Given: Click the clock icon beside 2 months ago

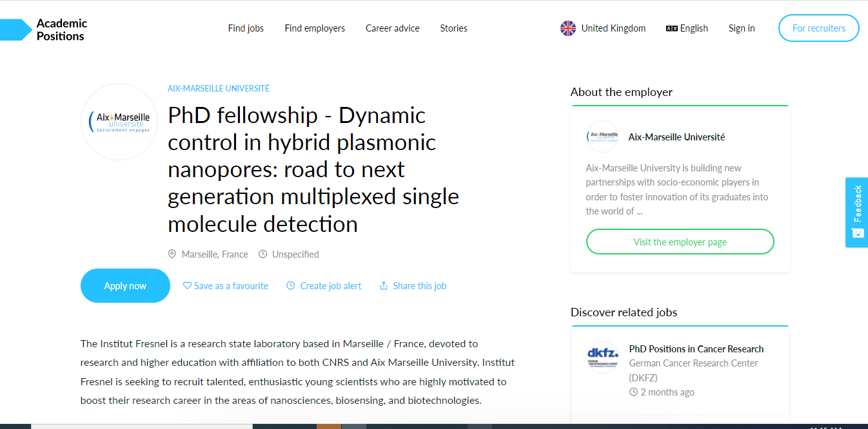Looking at the screenshot, I should click(x=633, y=392).
